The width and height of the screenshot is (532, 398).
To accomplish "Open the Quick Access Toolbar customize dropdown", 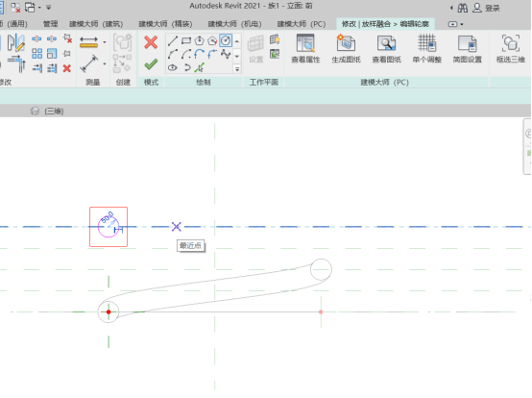I will point(49,7).
